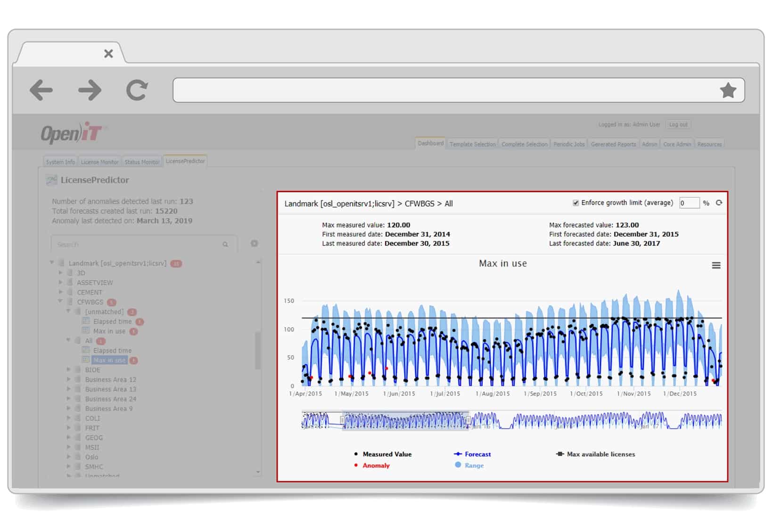Open the Template Selection tab
This screenshot has height=532, width=773.
click(472, 144)
